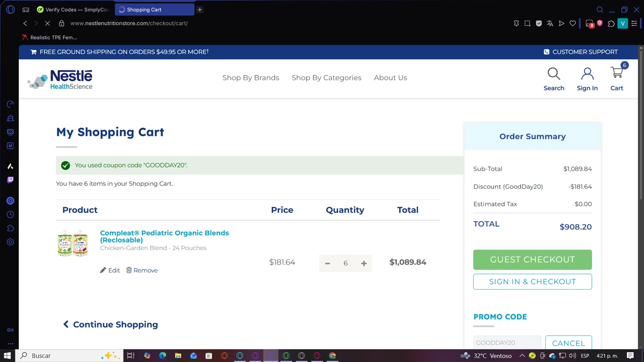
Task: Take a page snapshot
Action: click(x=528, y=24)
